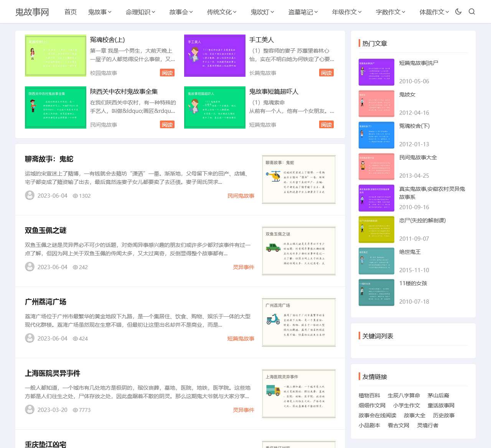Screen dimensions: 491x448
Task: Open 短篇鬼故事 category tag on 广州荔湾广场
Action: coord(241,339)
